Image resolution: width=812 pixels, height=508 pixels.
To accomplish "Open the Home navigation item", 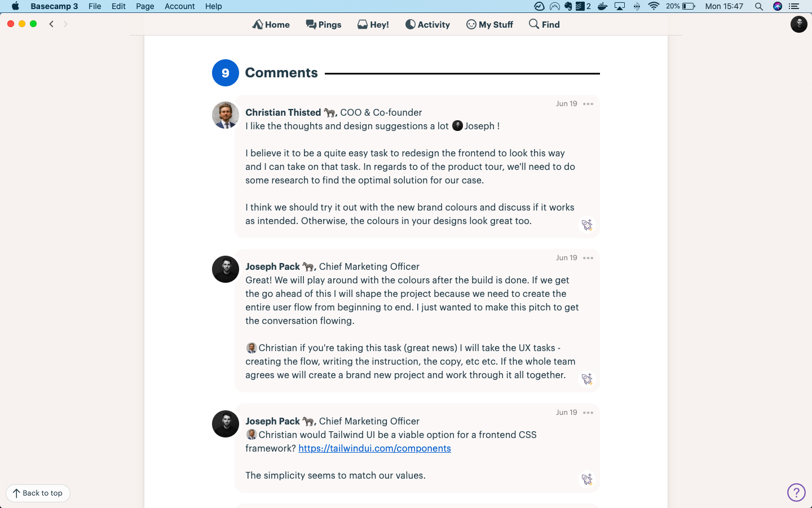I will point(271,24).
